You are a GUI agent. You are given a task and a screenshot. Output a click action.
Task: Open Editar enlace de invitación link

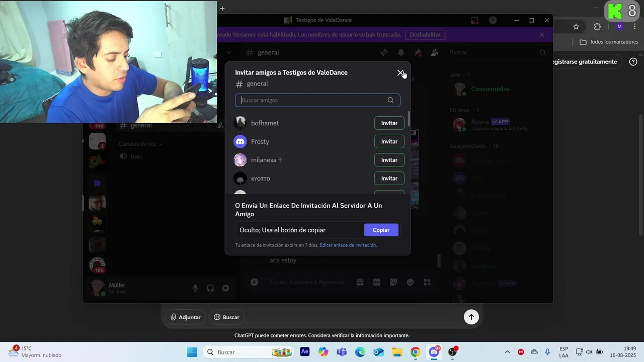click(348, 245)
